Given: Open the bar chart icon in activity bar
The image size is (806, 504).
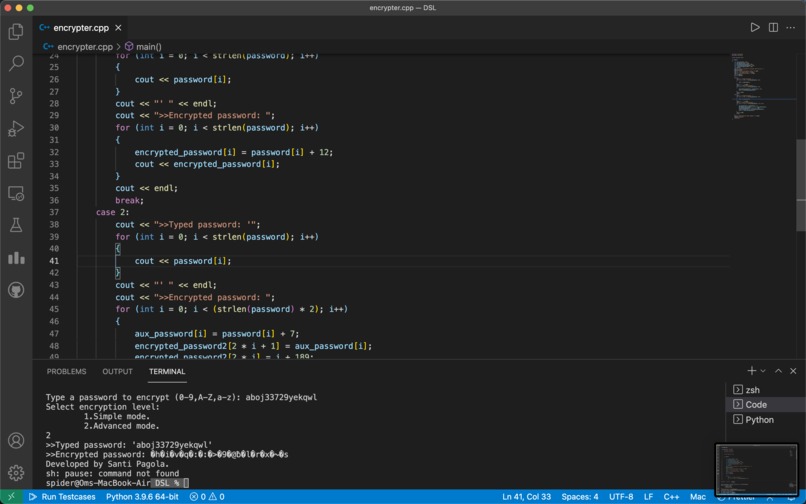Looking at the screenshot, I should pyautogui.click(x=16, y=258).
